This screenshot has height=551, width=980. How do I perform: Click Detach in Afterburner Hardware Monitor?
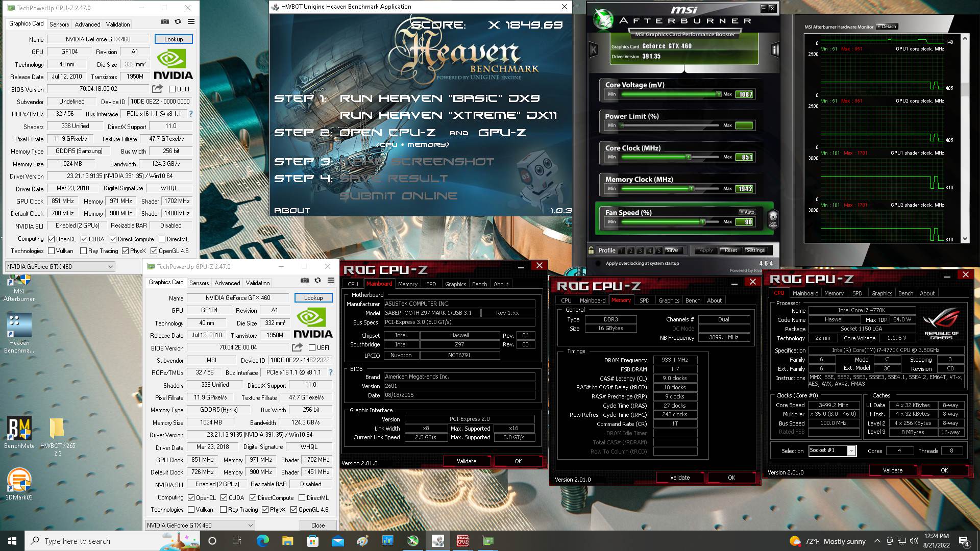887,27
